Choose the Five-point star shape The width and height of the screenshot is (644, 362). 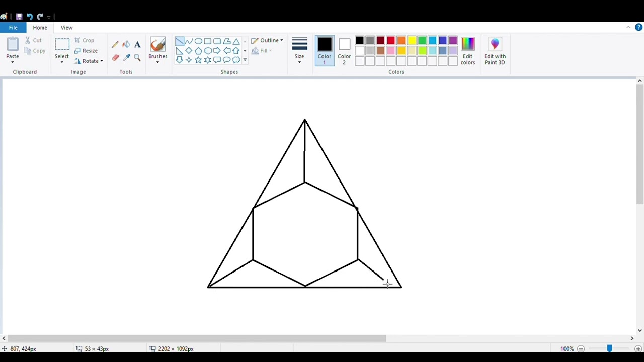coord(198,60)
